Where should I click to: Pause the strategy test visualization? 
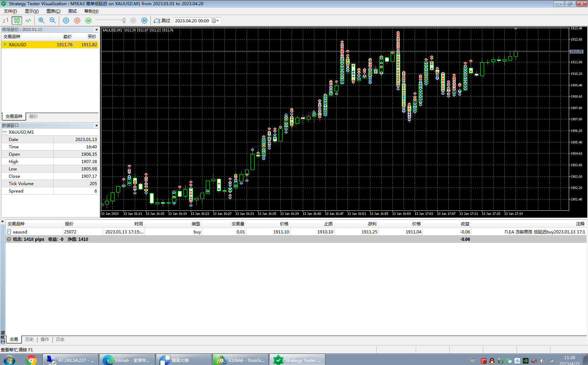pos(66,21)
